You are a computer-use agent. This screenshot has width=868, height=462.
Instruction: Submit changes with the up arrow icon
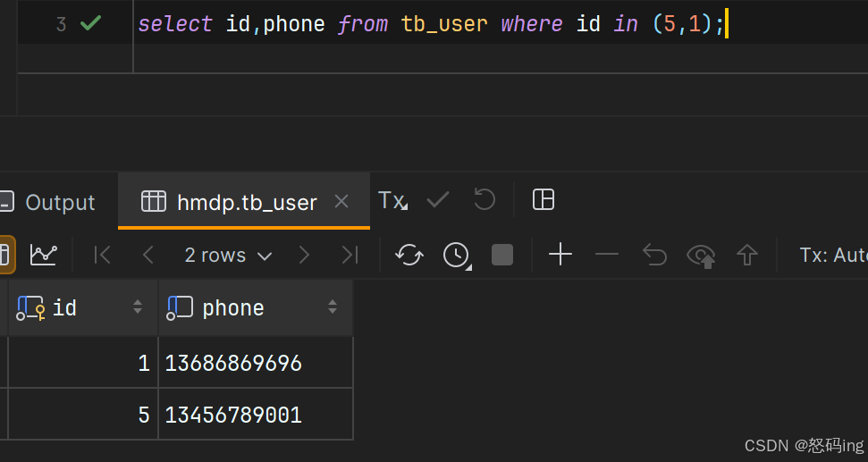point(747,256)
